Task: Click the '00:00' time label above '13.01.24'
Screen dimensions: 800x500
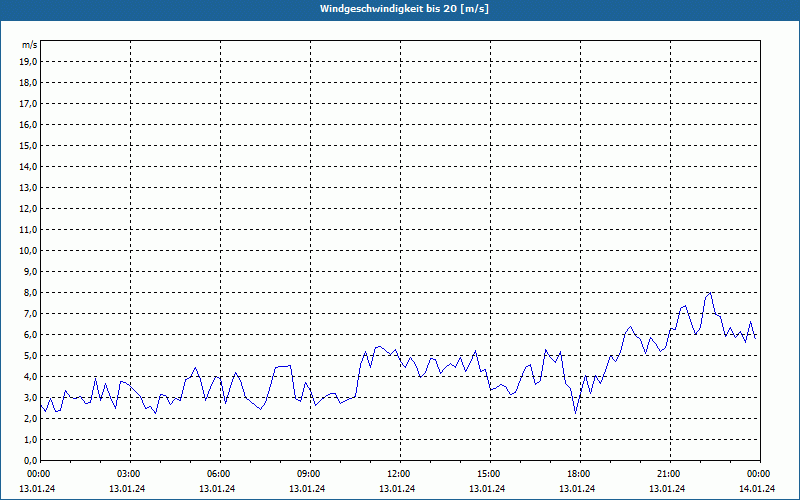Action: pos(38,474)
